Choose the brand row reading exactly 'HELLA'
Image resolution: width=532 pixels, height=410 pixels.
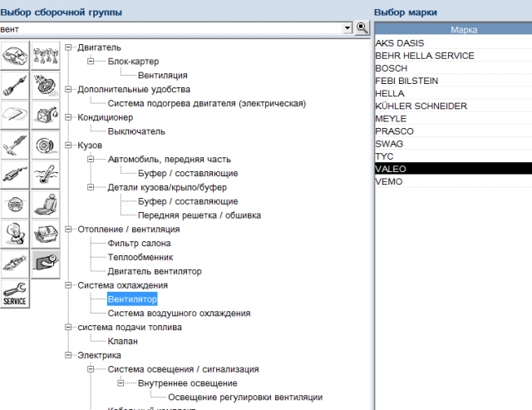pos(453,93)
